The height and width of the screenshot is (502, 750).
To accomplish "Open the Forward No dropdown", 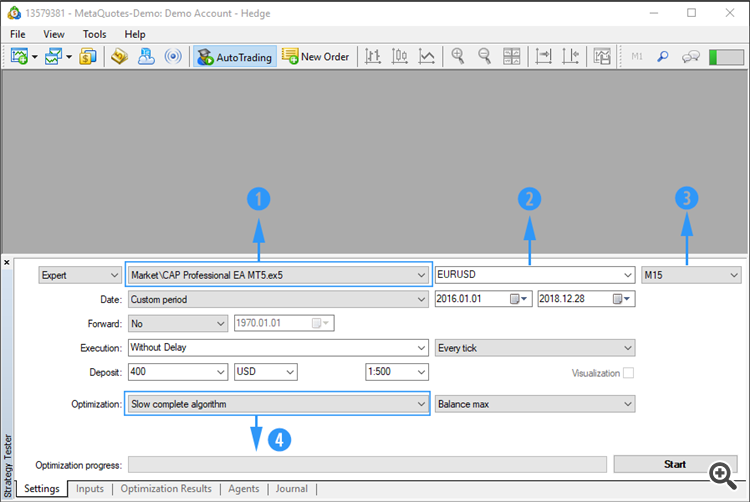I will [x=178, y=324].
